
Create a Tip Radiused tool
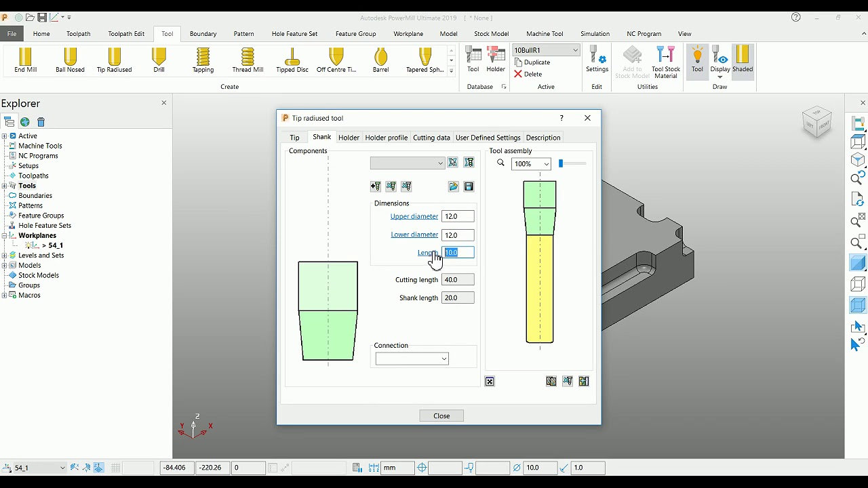click(x=114, y=60)
